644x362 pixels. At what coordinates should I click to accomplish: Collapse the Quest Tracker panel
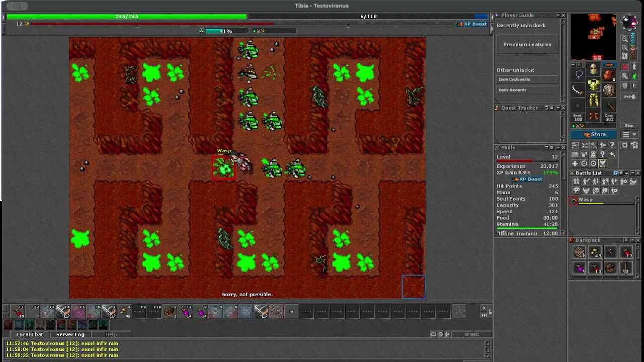click(x=558, y=108)
